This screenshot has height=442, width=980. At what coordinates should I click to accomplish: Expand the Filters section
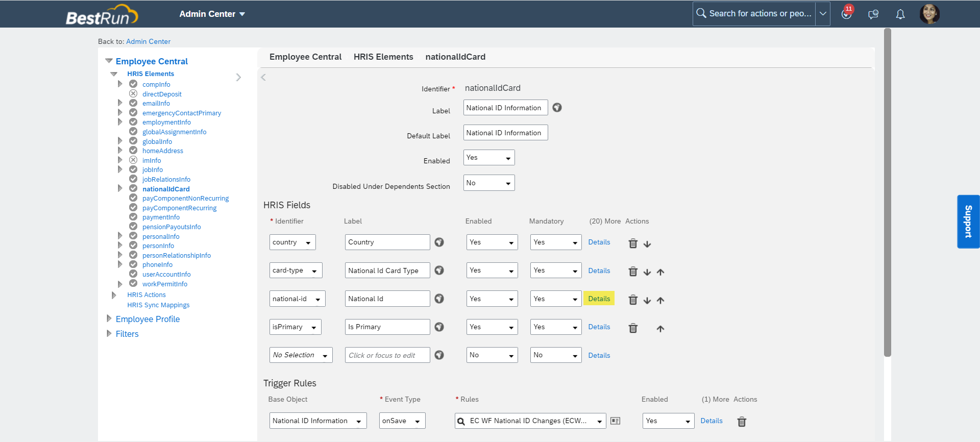[x=109, y=333]
